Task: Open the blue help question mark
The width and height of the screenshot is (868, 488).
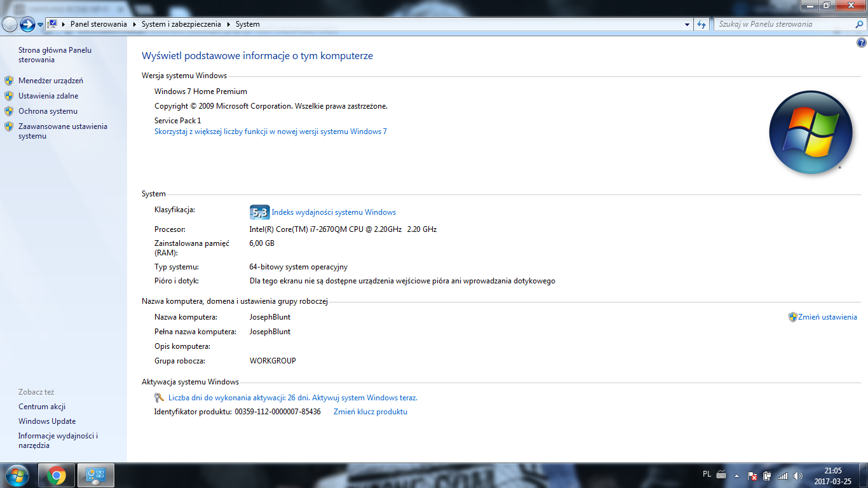Action: click(x=861, y=43)
